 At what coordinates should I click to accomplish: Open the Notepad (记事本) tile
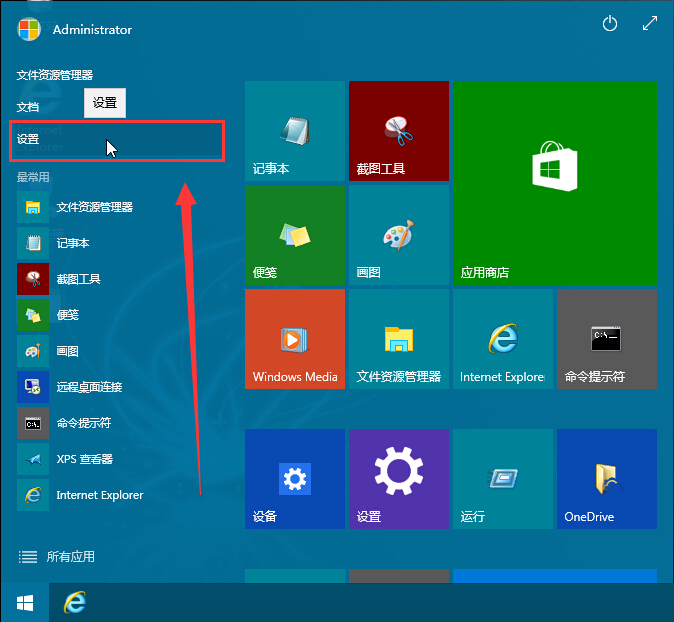(x=294, y=131)
